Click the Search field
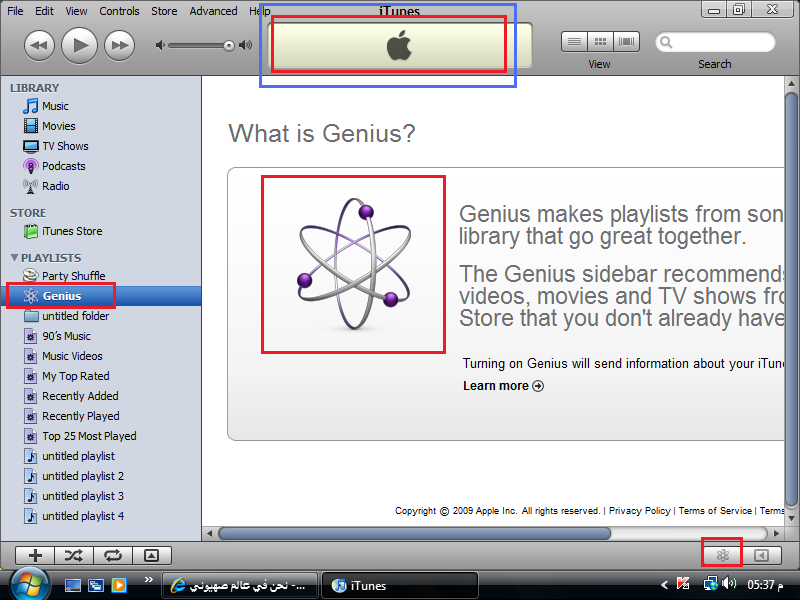Screen dimensions: 800x600 tap(715, 42)
